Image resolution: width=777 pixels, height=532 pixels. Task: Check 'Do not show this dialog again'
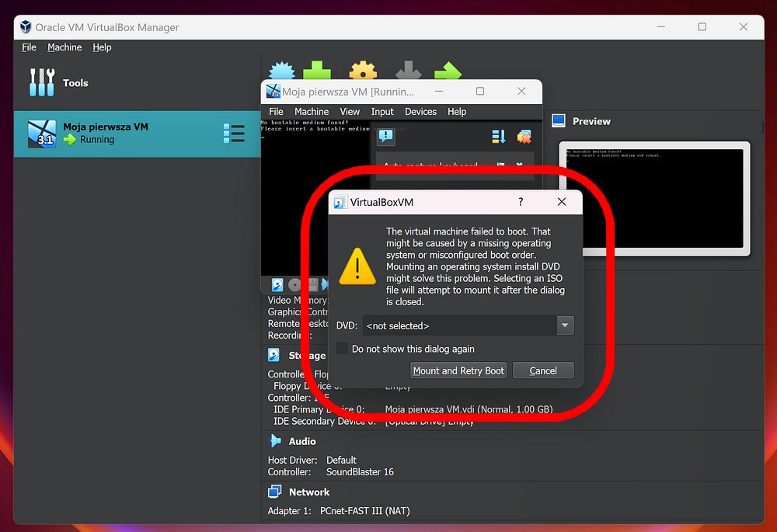point(342,349)
